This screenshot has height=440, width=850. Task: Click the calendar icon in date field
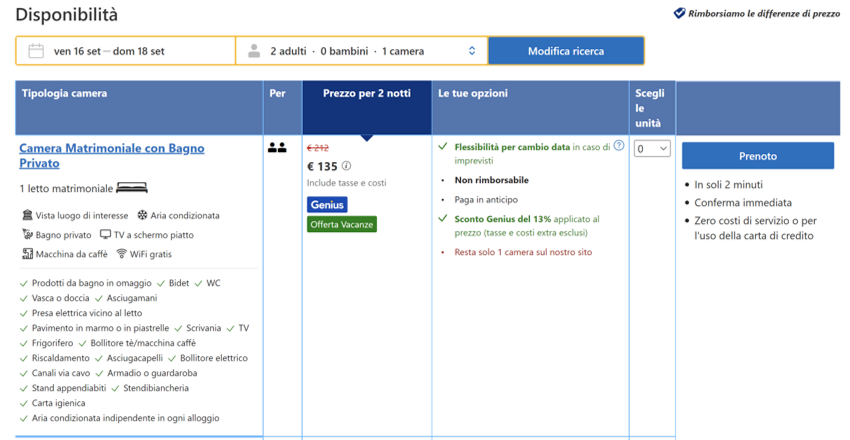36,51
